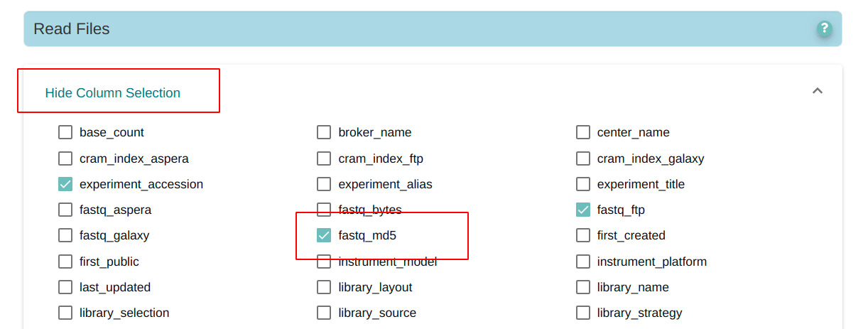868x329 pixels.
Task: Click the Hide Column Selection link
Action: pyautogui.click(x=112, y=93)
